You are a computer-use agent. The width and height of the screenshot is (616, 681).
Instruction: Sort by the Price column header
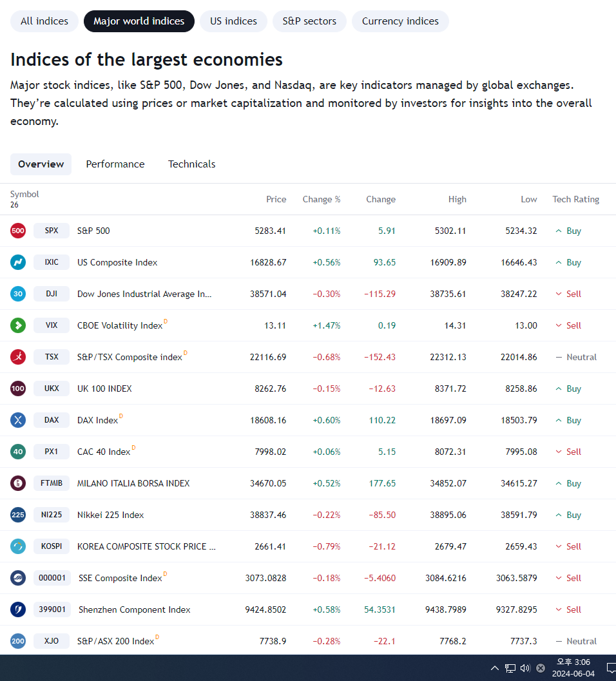pos(276,199)
